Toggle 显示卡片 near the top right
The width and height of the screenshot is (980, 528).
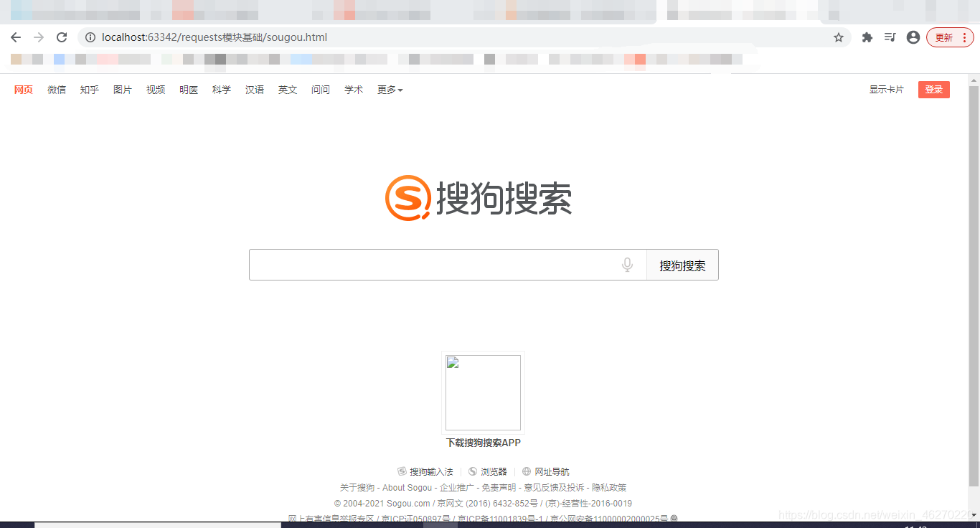[x=887, y=89]
